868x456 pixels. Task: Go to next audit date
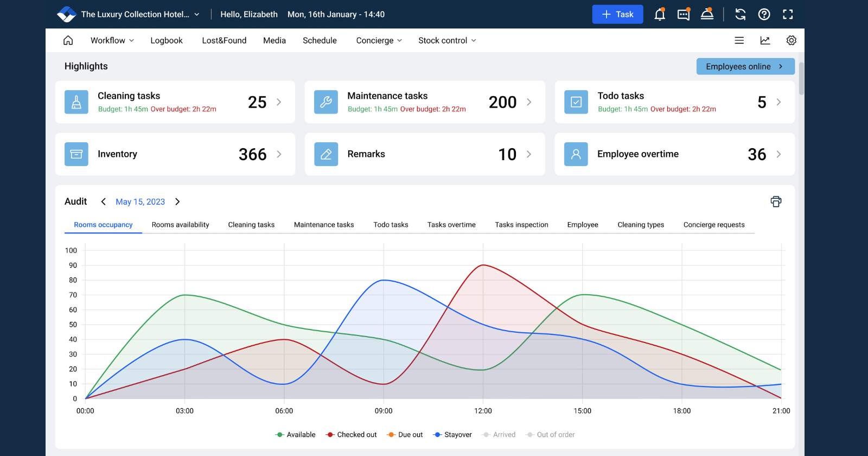pos(177,202)
